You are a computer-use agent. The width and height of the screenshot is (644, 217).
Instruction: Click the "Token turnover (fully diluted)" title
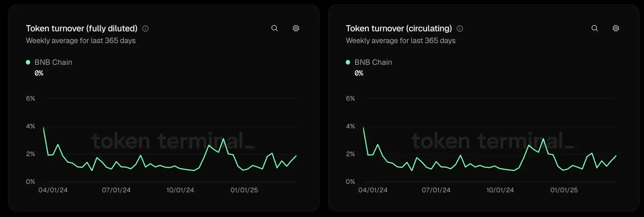82,28
